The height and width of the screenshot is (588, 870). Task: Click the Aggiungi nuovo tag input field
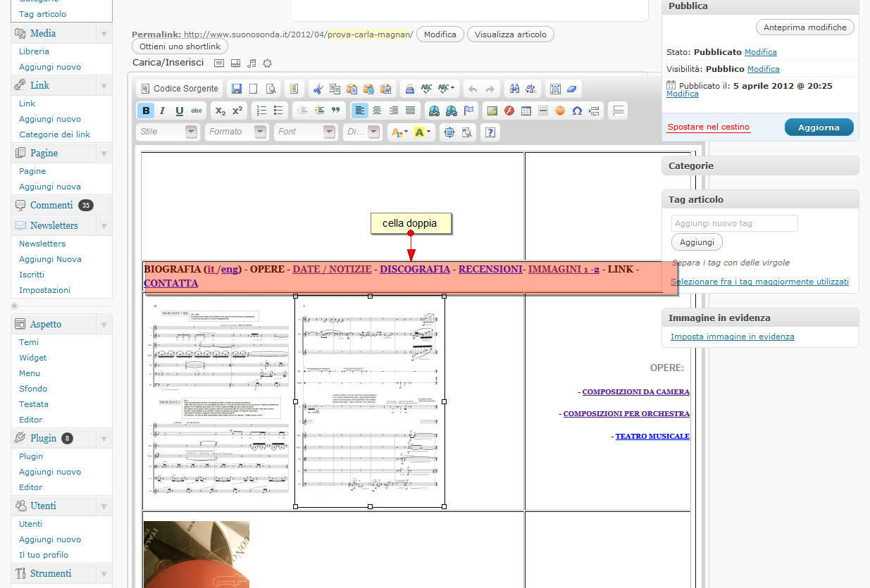click(x=735, y=223)
